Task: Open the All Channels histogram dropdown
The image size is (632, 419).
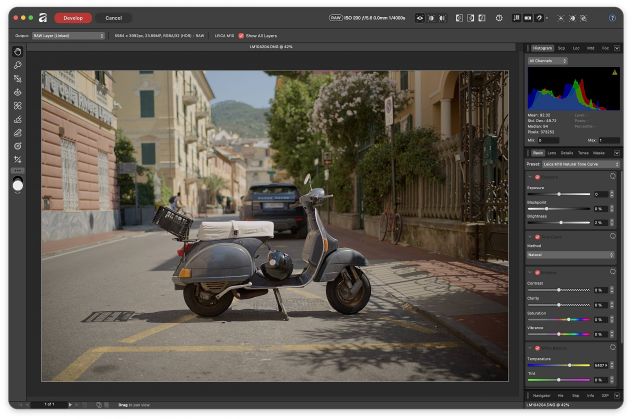Action: [x=547, y=61]
